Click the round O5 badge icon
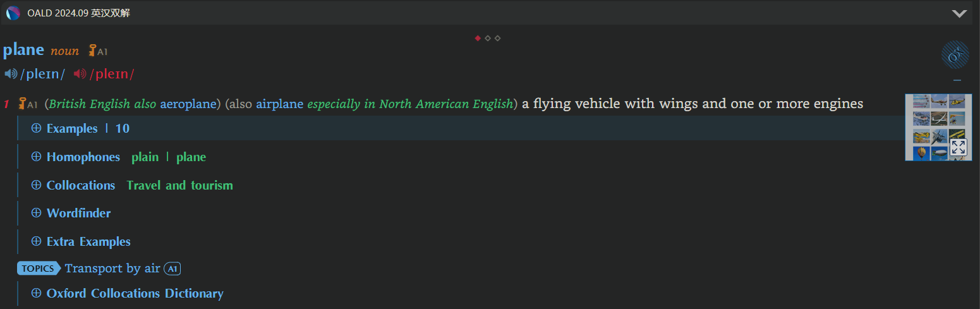The width and height of the screenshot is (980, 309). 955,54
